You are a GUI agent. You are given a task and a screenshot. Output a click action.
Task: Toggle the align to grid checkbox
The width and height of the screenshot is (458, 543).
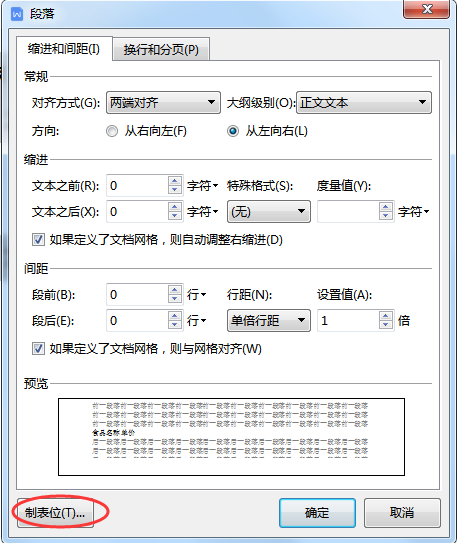point(38,349)
